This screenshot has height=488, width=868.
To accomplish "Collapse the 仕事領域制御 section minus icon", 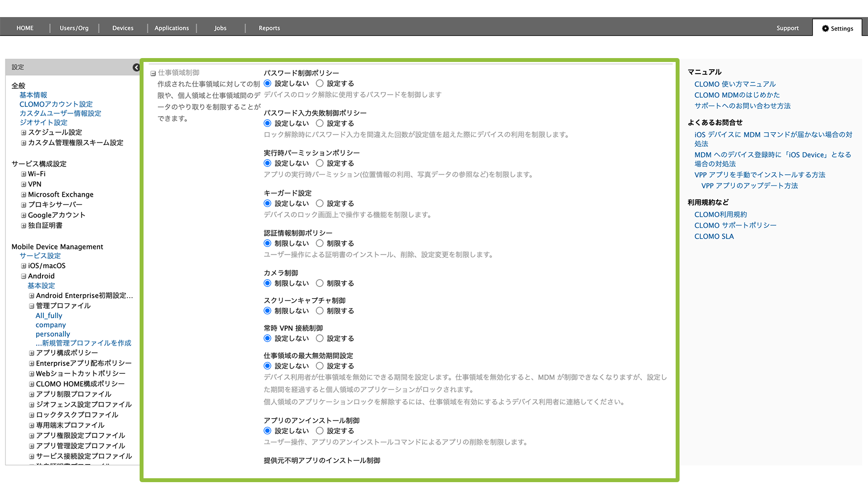I will [153, 74].
